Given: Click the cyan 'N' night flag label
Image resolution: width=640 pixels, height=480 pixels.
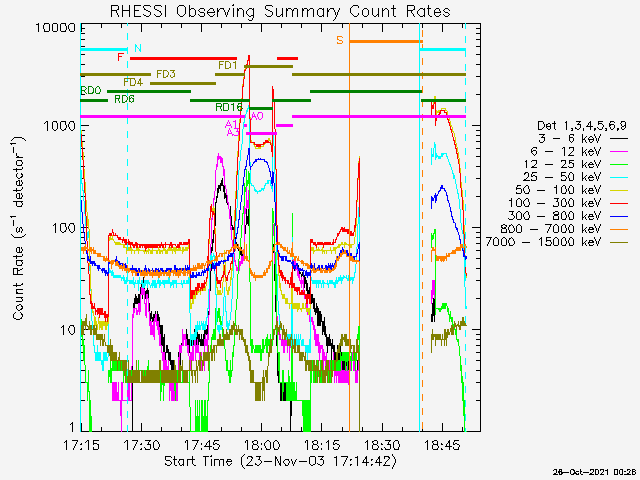Looking at the screenshot, I should coord(138,48).
